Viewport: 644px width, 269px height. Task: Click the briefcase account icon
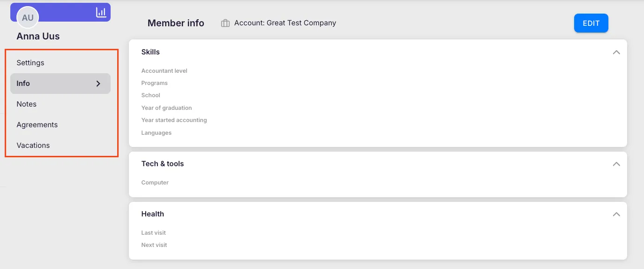tap(225, 23)
